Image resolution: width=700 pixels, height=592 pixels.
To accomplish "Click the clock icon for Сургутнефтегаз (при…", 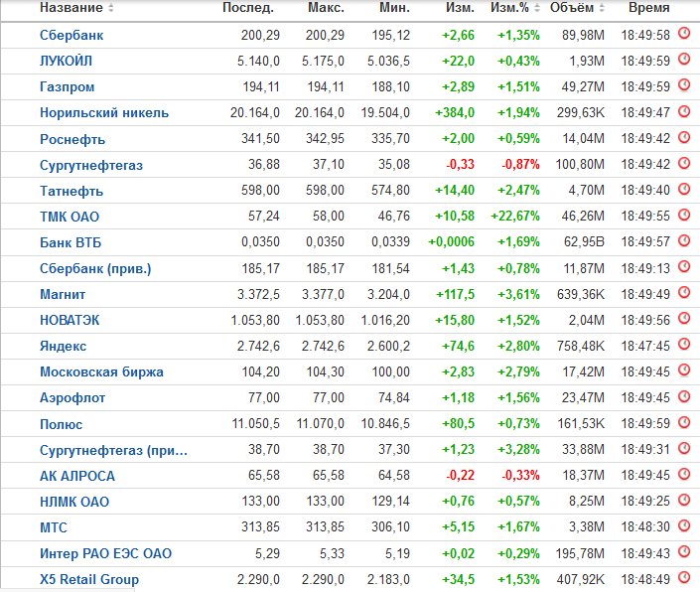I will 684,448.
